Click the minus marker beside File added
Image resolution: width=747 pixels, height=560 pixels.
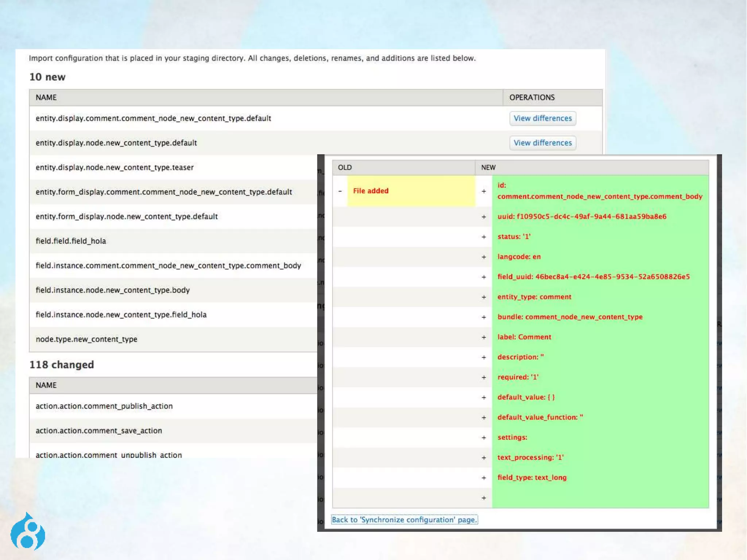(340, 191)
